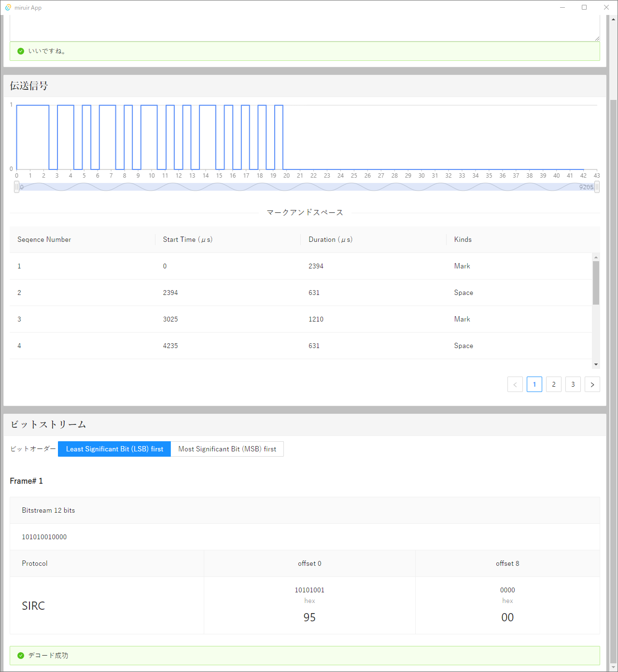618x672 pixels.
Task: Open page 3 of the table
Action: (x=573, y=384)
